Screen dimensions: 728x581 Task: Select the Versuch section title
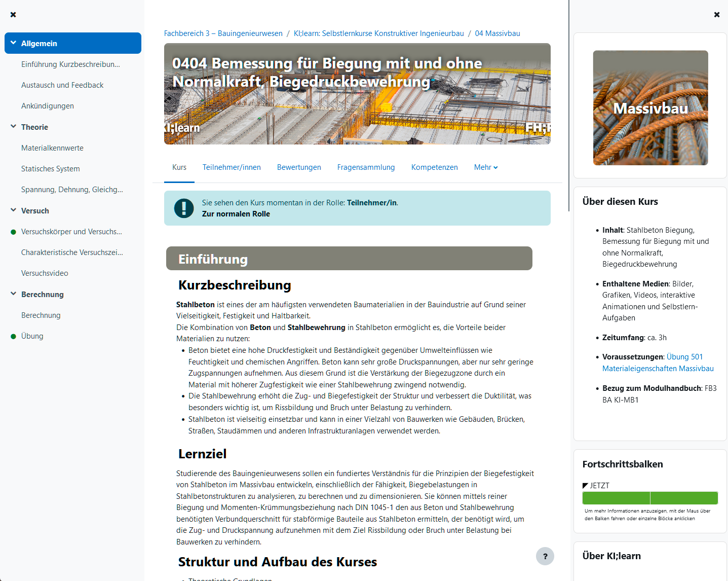pyautogui.click(x=35, y=211)
